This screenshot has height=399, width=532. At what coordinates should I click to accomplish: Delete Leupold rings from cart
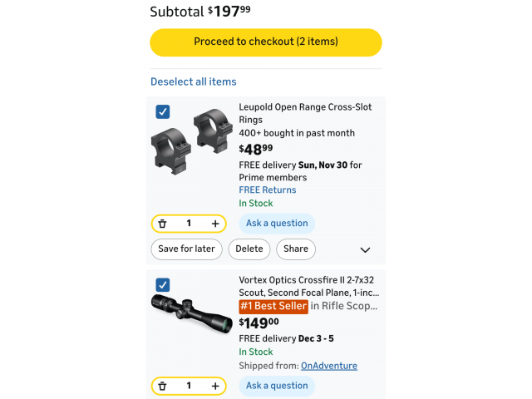249,249
